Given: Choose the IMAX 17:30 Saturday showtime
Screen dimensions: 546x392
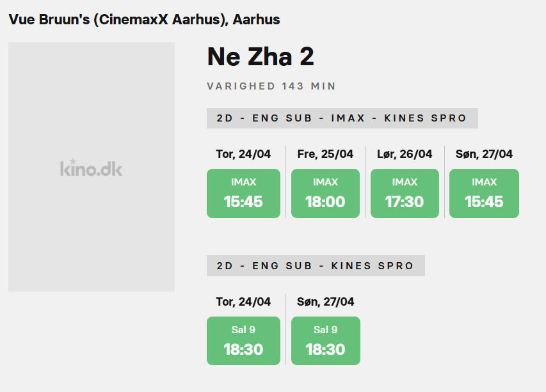Looking at the screenshot, I should point(405,193).
